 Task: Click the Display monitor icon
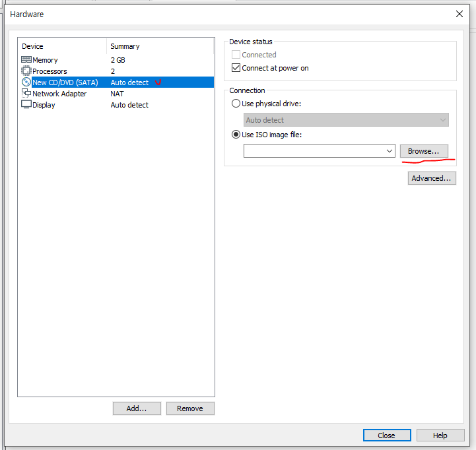tap(26, 104)
